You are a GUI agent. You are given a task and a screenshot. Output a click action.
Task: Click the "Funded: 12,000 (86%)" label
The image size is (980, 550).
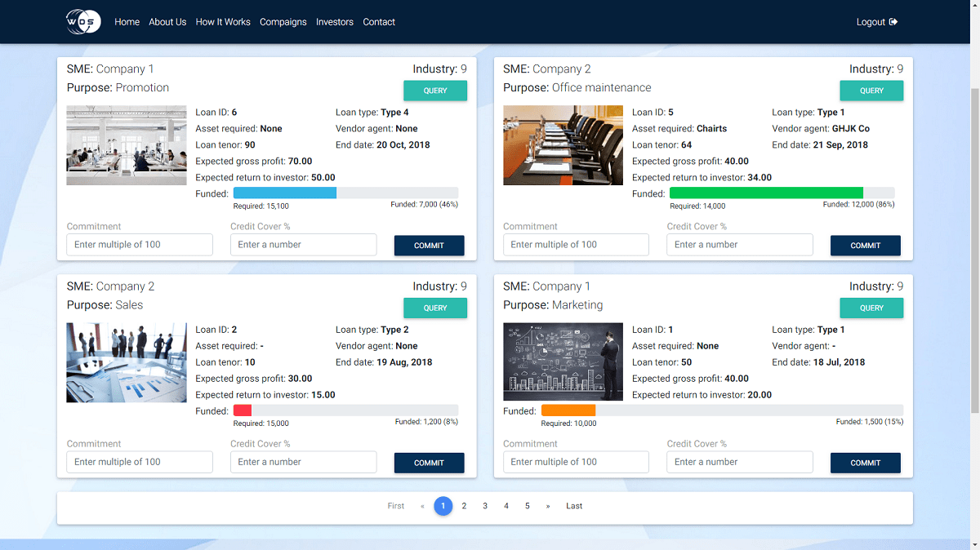pos(858,204)
